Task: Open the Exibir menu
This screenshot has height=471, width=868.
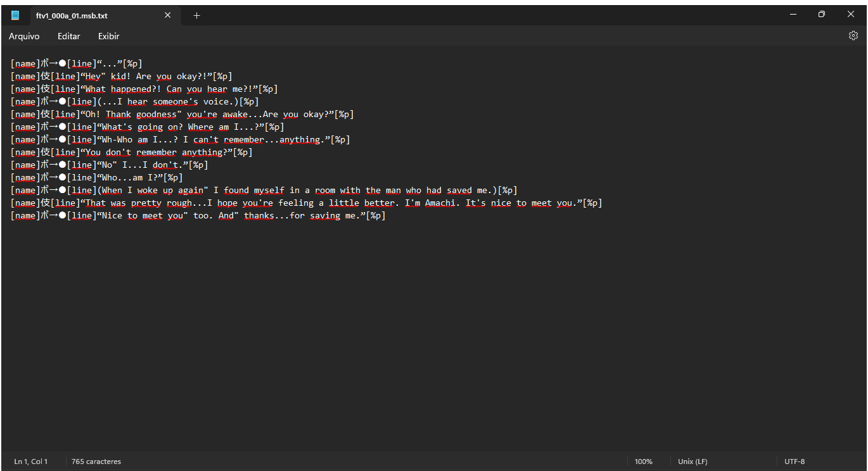Action: [x=108, y=36]
